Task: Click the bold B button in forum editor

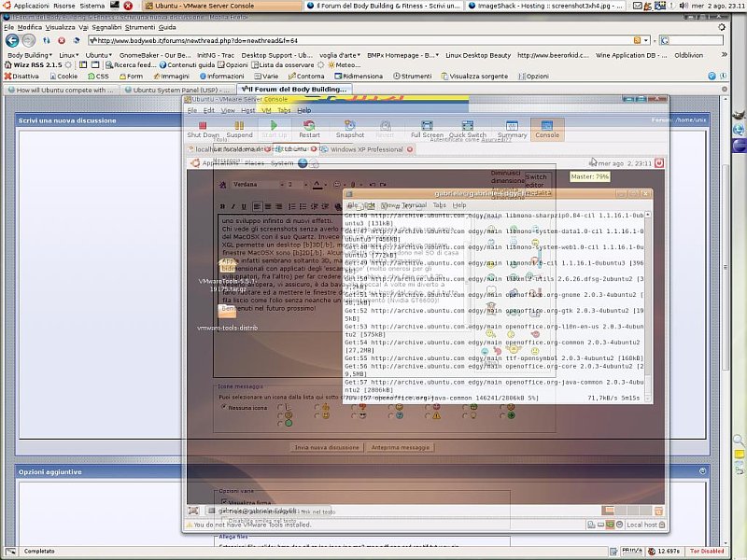Action: (222, 206)
